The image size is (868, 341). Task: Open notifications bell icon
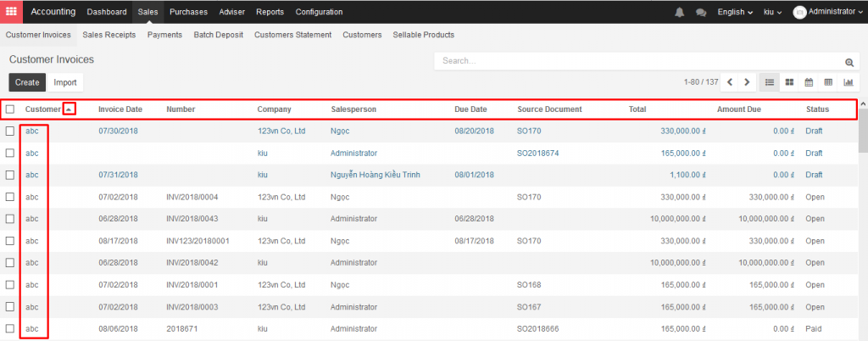pos(680,12)
